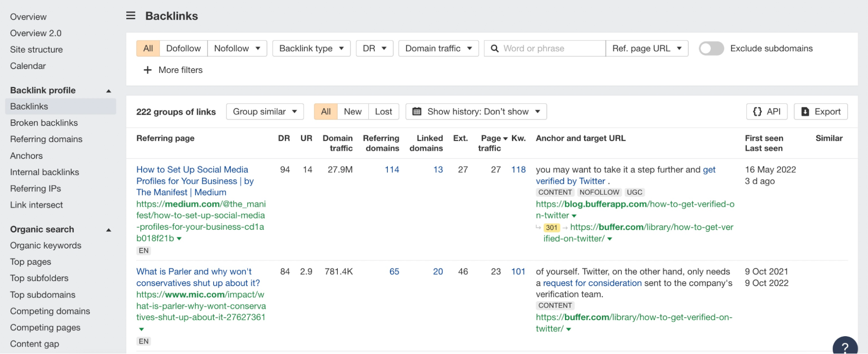The image size is (868, 354).
Task: Click the Word or phrase search field
Action: click(x=545, y=49)
